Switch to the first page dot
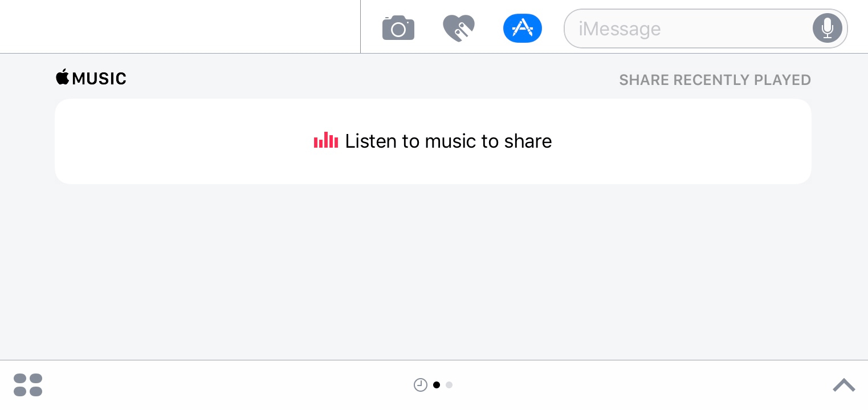 tap(437, 385)
